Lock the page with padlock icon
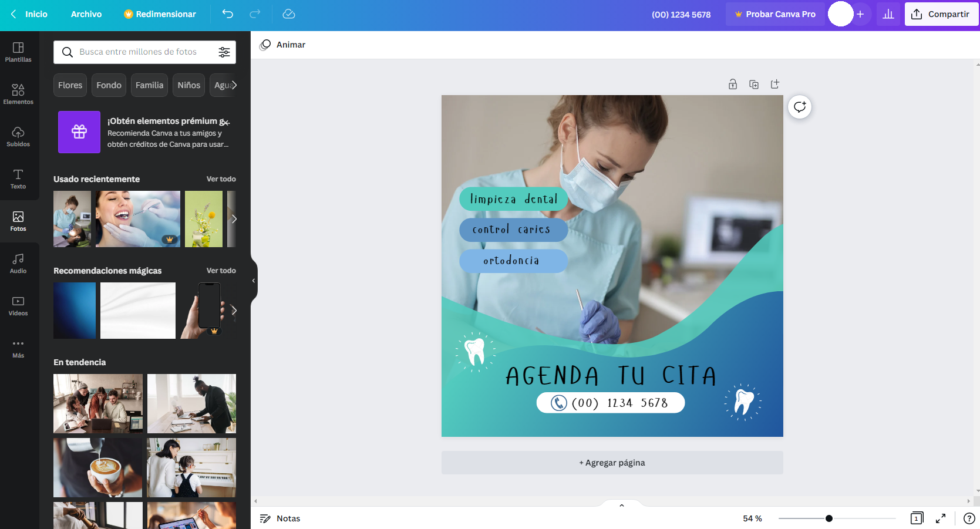This screenshot has width=980, height=529. pos(733,85)
